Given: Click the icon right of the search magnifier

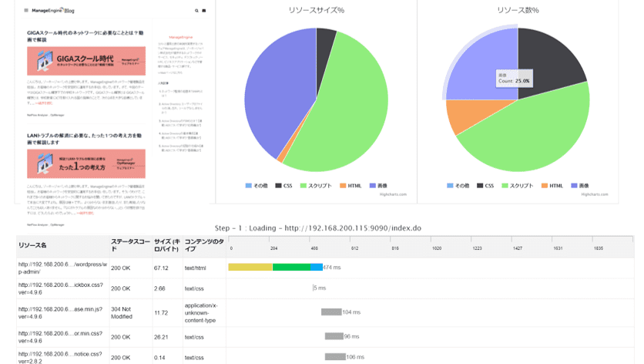Looking at the screenshot, I should tap(204, 11).
